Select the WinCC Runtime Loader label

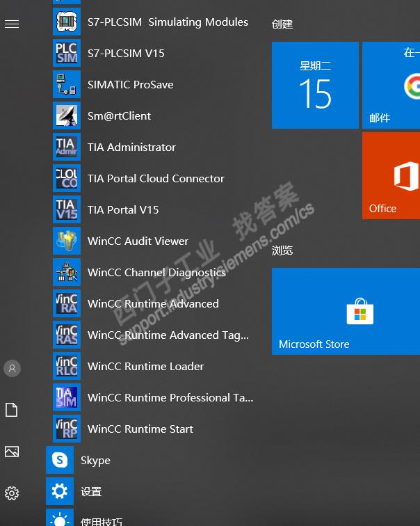tap(145, 366)
